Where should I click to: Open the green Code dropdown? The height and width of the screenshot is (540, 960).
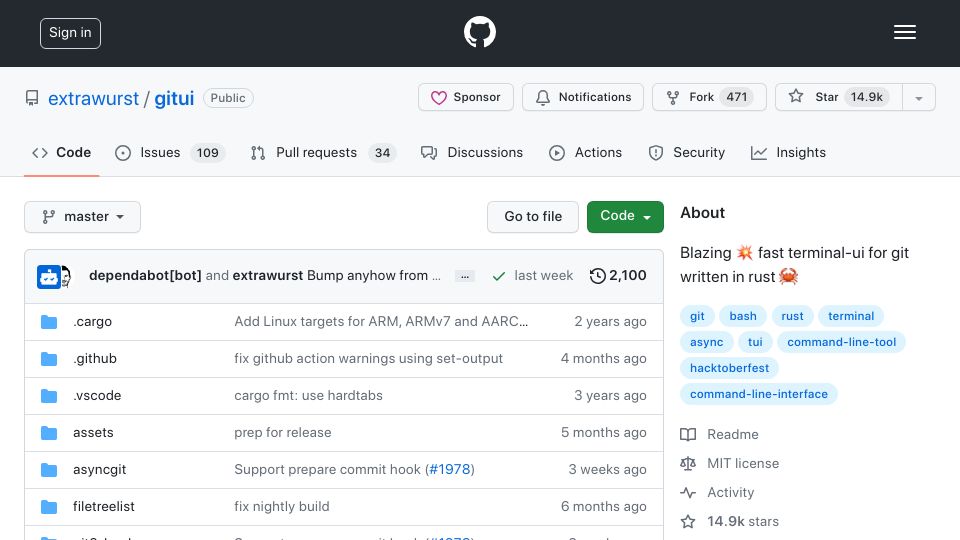click(x=625, y=217)
